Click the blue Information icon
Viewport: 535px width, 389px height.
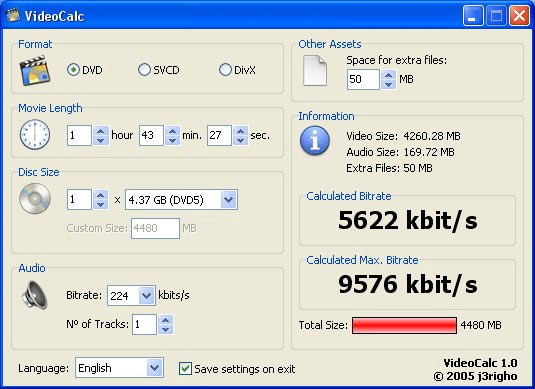point(315,141)
